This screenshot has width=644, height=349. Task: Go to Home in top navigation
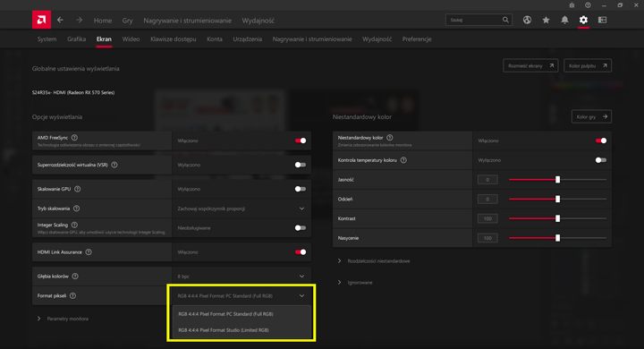tap(103, 21)
